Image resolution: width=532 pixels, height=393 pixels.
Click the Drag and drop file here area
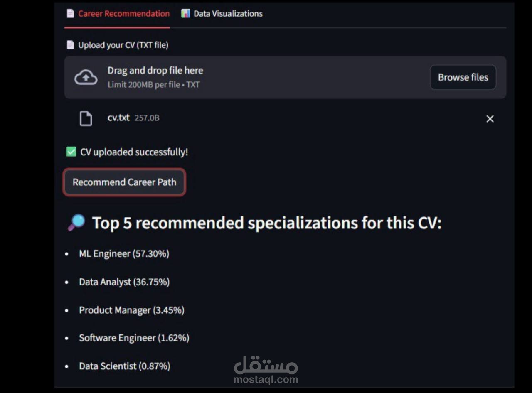(x=285, y=77)
